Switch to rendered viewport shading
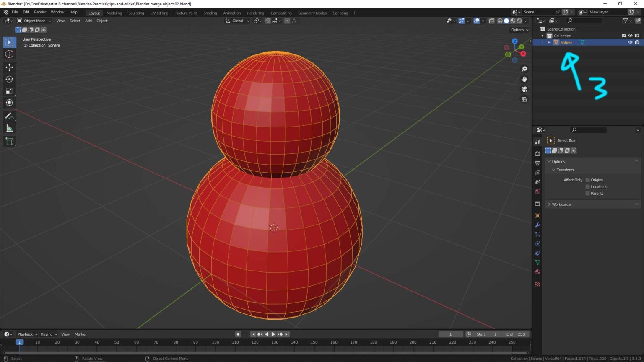The image size is (644, 362). point(519,21)
